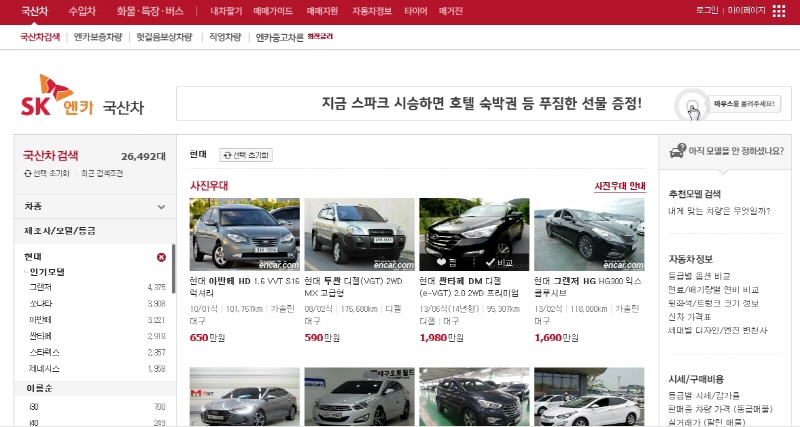Open 등급별 시세/감가율 link
Viewport: 800px width, 427px height.
click(x=704, y=395)
